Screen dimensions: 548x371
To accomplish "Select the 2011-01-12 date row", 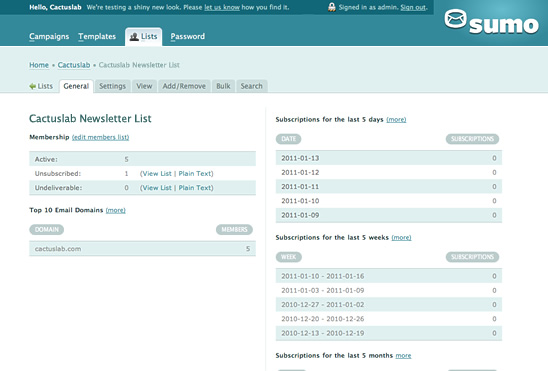I will [x=389, y=172].
